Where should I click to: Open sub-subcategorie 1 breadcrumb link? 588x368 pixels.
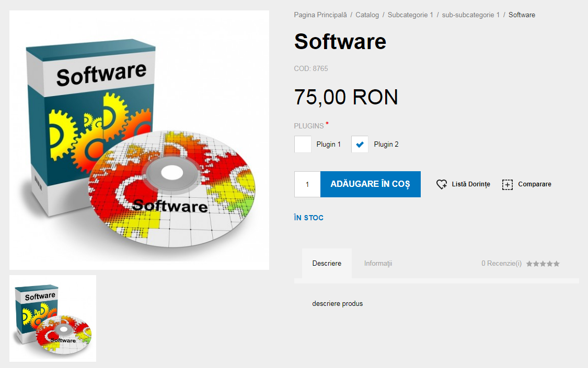pos(470,15)
